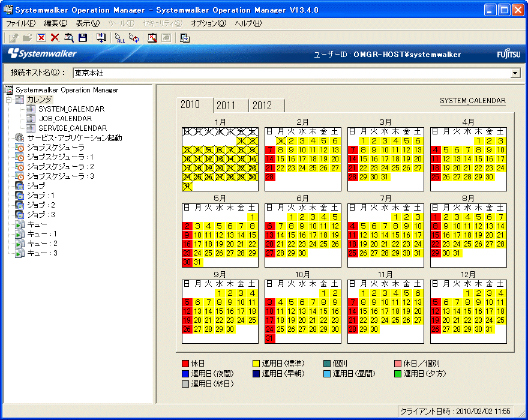Click the close-window icon with red X in frame

pos(41,38)
